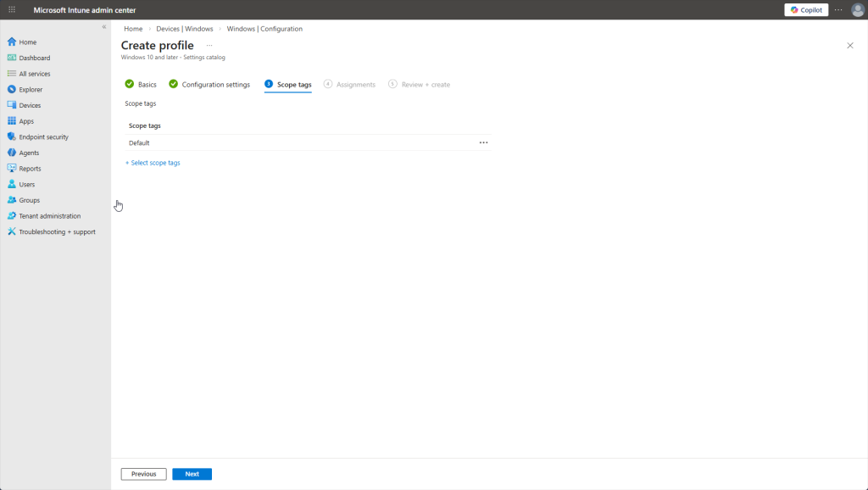Open the Apps grid icon
Viewport: 868px width, 490px height.
coord(12,121)
